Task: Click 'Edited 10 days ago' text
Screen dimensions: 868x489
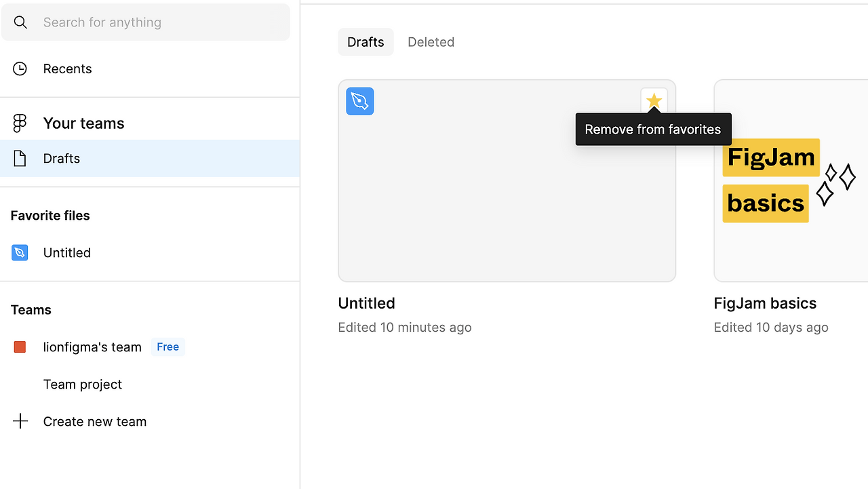Action: (771, 328)
